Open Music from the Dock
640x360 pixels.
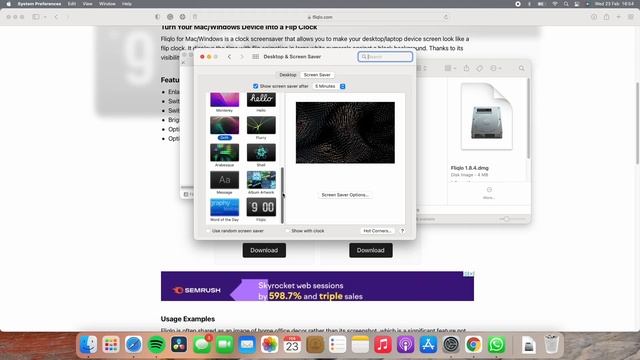coord(383,345)
